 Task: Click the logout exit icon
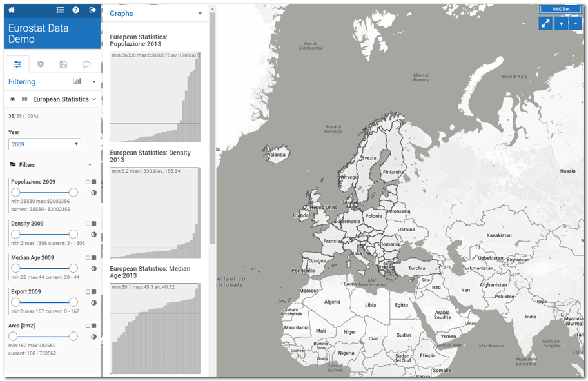click(93, 10)
